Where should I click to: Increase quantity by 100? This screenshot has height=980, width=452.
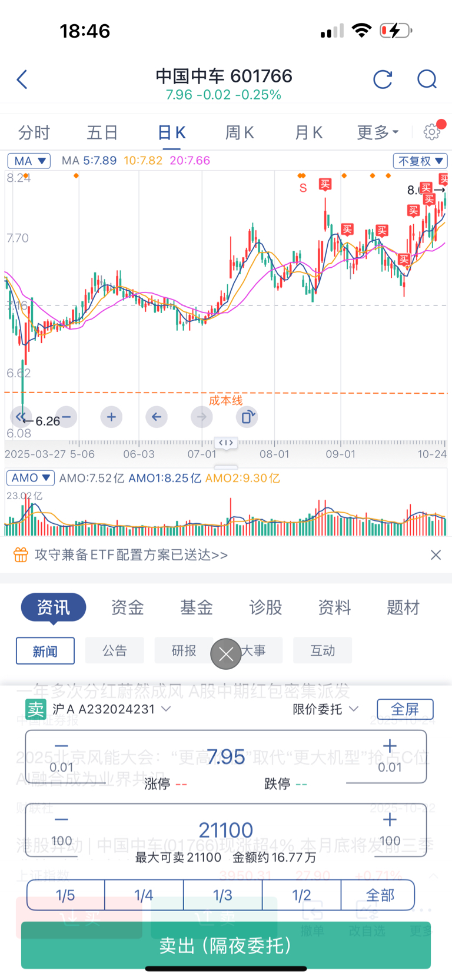[390, 830]
